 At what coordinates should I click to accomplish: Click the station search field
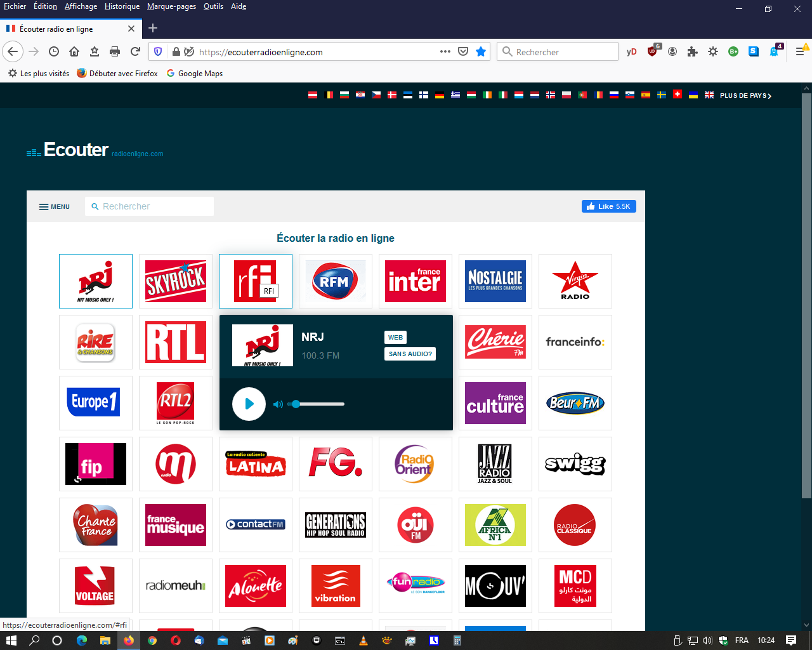pyautogui.click(x=149, y=206)
